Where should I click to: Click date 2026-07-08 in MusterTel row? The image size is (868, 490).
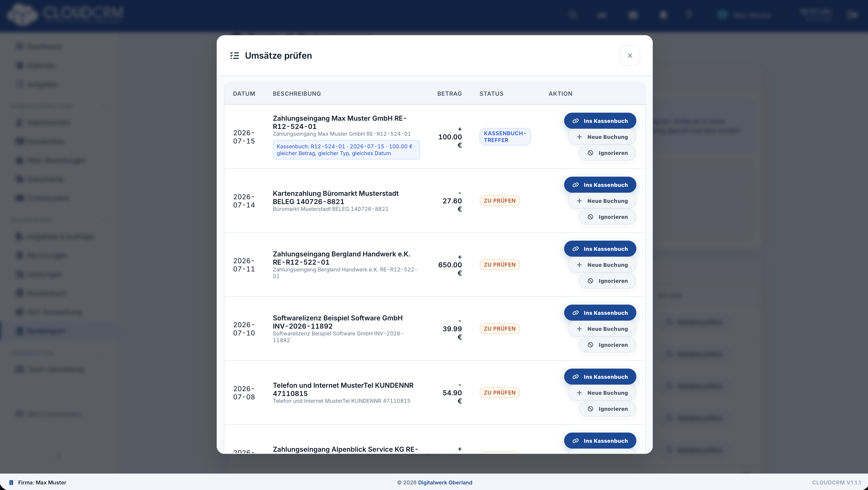pyautogui.click(x=244, y=393)
